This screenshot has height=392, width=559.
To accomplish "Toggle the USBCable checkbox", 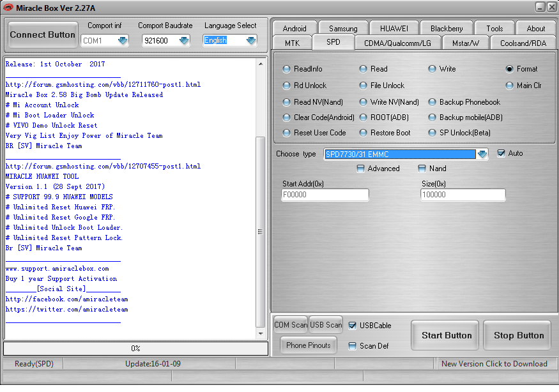I will click(352, 326).
